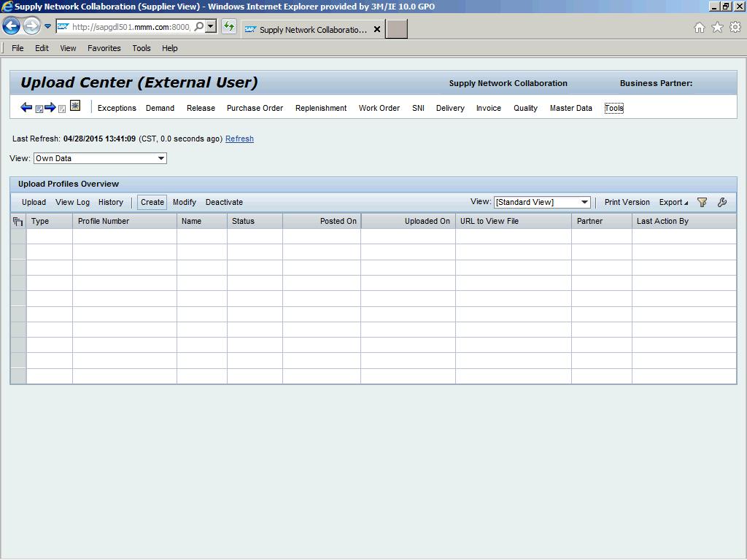The width and height of the screenshot is (747, 560).
Task: Click the address bar search magnifier
Action: [x=199, y=27]
